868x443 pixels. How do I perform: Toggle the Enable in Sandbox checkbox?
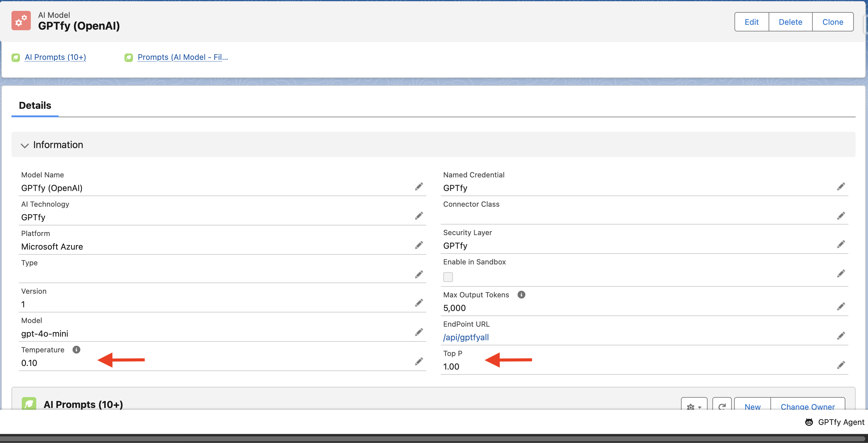pyautogui.click(x=448, y=277)
